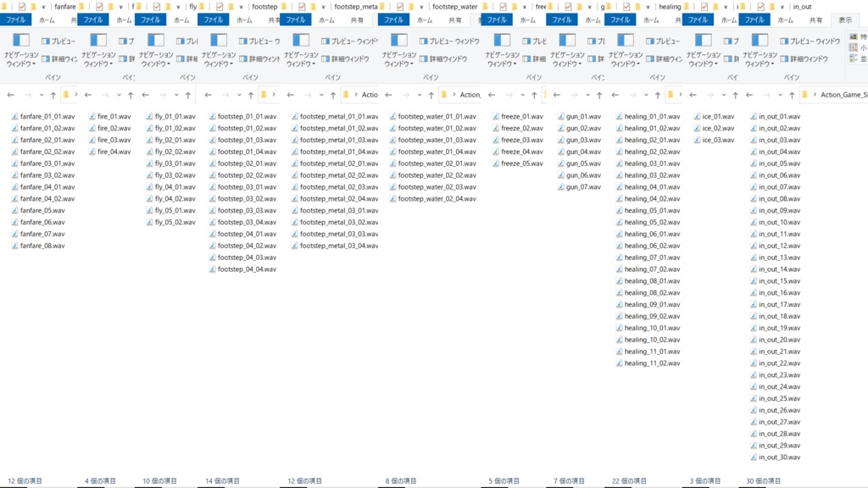Open Navigation pane dropdown in healing window
868x488 pixels.
point(626,59)
